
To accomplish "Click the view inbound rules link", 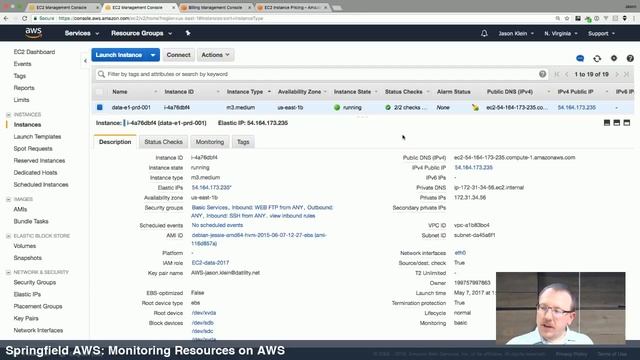I will 292,216.
